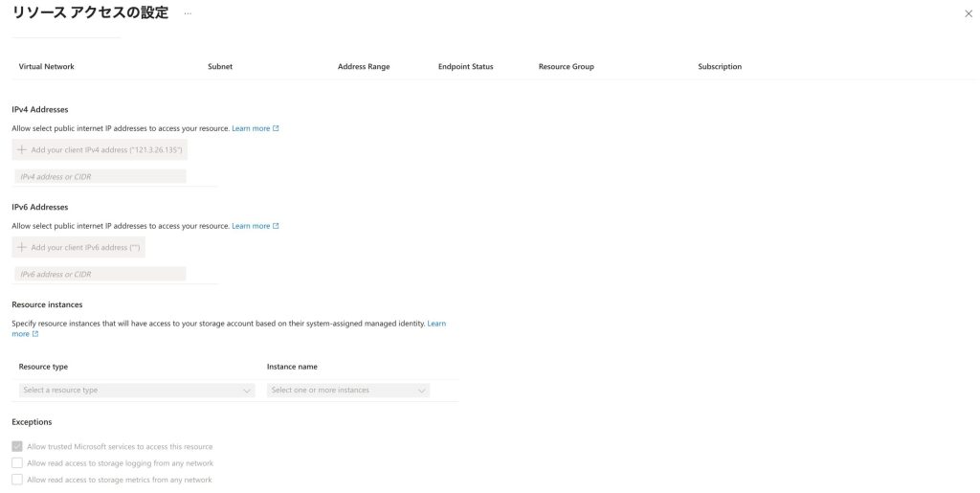Screen dimensions: 980x493
Task: Click the Endpoint Status column header
Action: (x=465, y=67)
